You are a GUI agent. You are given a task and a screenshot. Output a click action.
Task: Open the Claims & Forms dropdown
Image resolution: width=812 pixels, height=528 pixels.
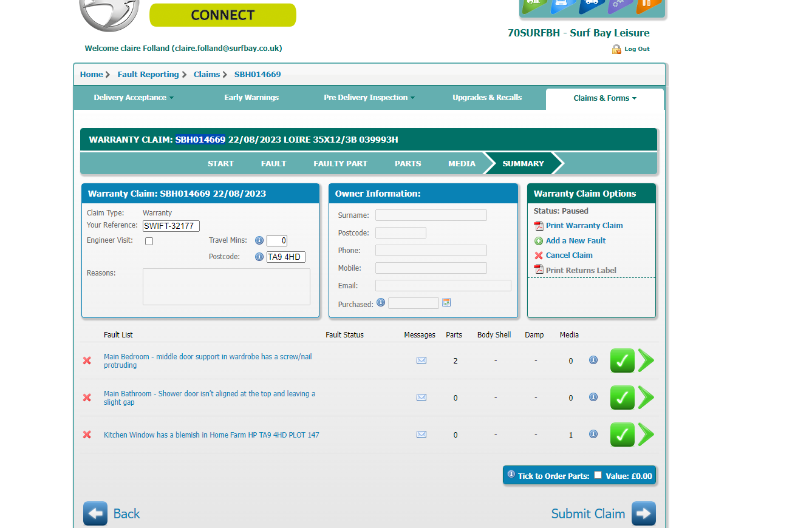point(605,98)
